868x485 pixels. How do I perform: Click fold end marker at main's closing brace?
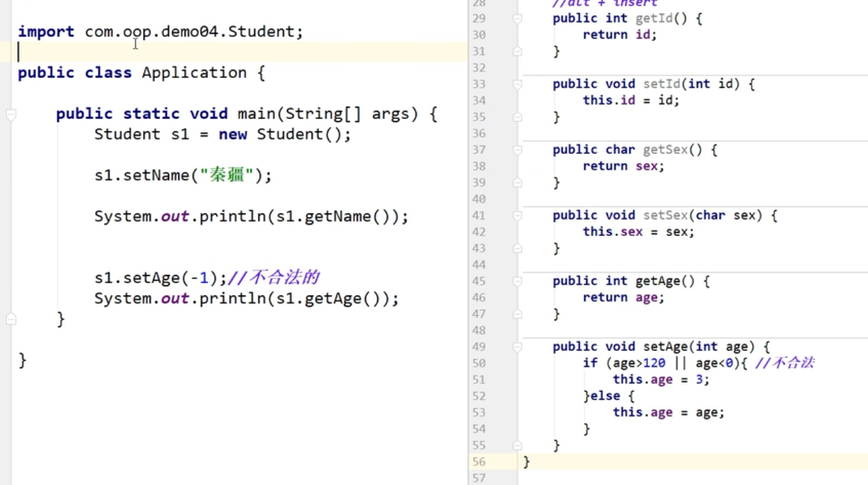click(x=11, y=319)
